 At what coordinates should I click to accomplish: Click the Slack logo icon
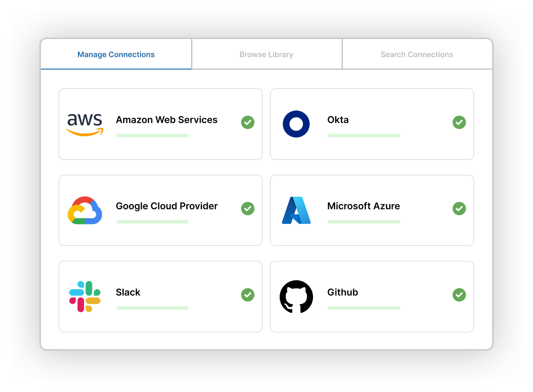coord(85,297)
